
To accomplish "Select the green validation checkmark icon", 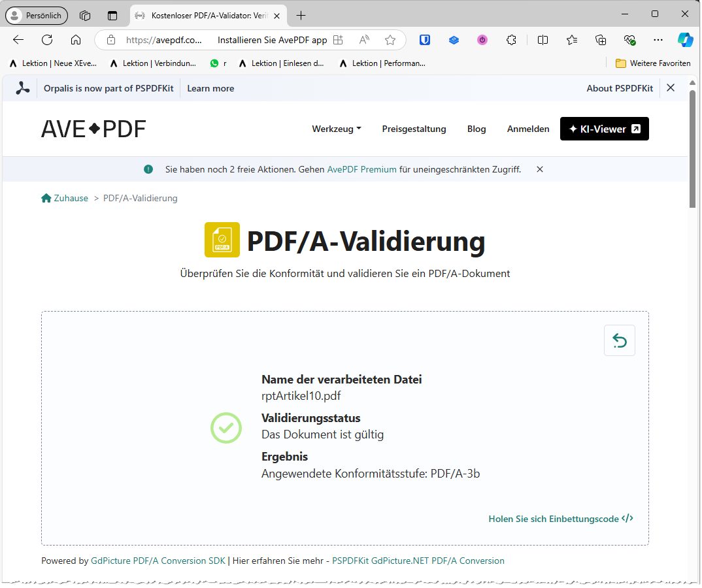I will tap(226, 428).
